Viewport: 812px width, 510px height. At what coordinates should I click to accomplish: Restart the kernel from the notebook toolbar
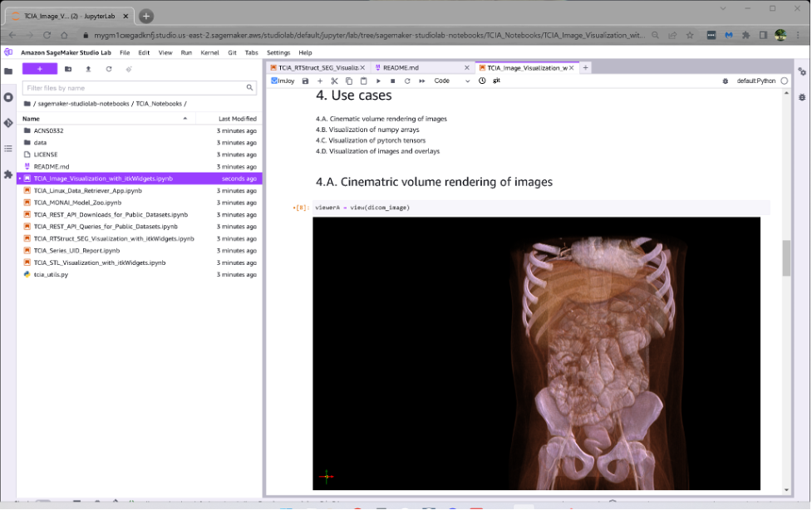coord(407,81)
